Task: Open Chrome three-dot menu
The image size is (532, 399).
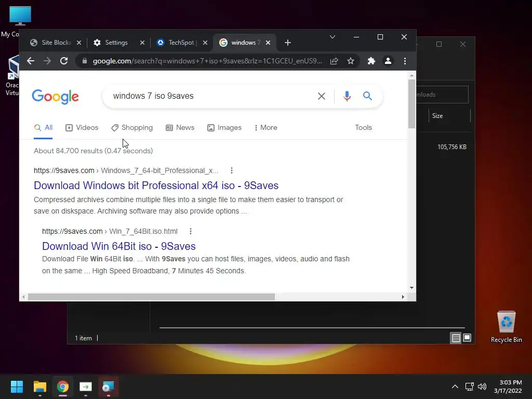Action: pyautogui.click(x=405, y=61)
